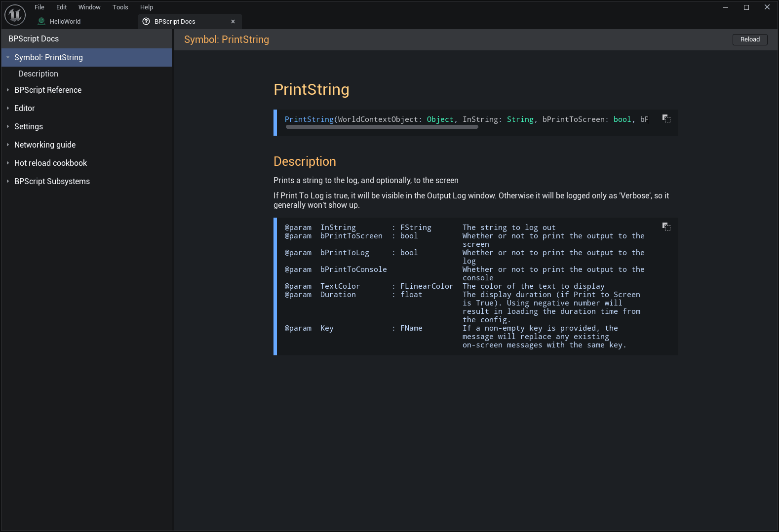Viewport: 779px width, 532px height.
Task: Click the TextColor parameter name
Action: (340, 286)
